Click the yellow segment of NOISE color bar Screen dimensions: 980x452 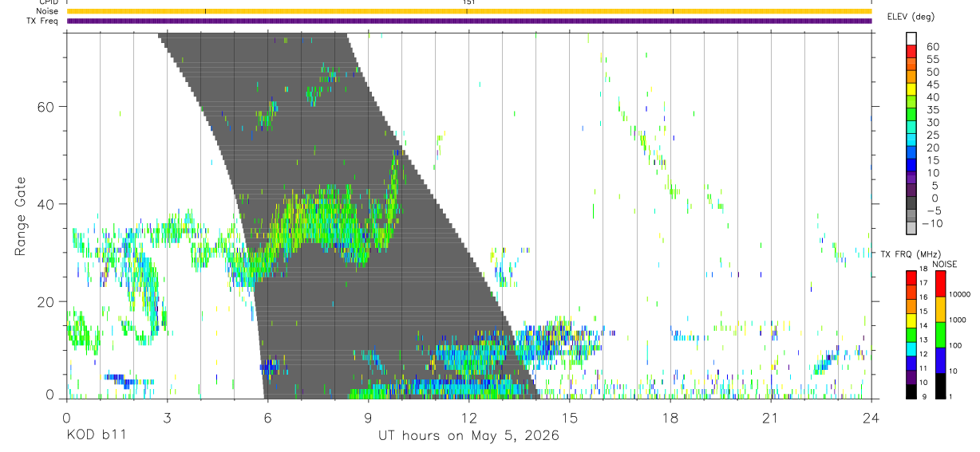pyautogui.click(x=940, y=309)
